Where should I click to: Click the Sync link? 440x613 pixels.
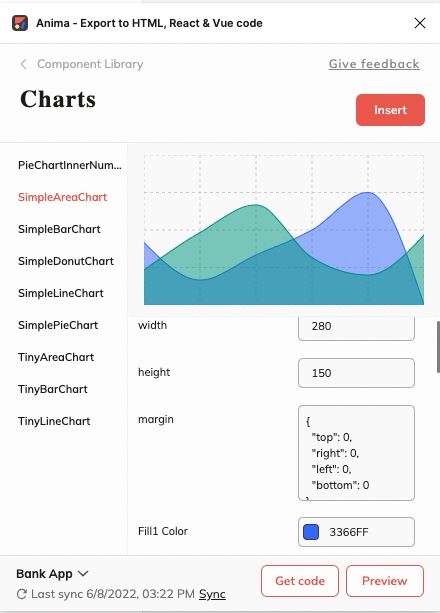pyautogui.click(x=212, y=594)
